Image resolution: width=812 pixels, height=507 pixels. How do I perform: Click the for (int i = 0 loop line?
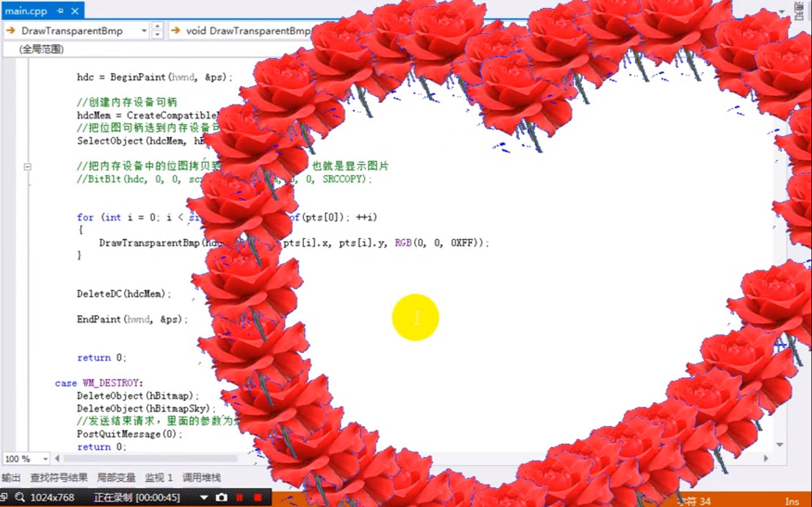[227, 218]
